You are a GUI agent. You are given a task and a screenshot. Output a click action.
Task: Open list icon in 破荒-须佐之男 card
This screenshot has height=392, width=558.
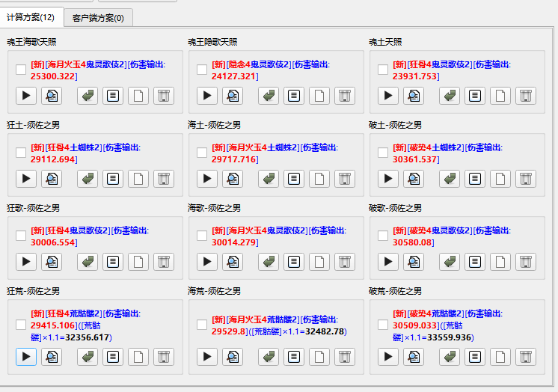[x=475, y=357]
